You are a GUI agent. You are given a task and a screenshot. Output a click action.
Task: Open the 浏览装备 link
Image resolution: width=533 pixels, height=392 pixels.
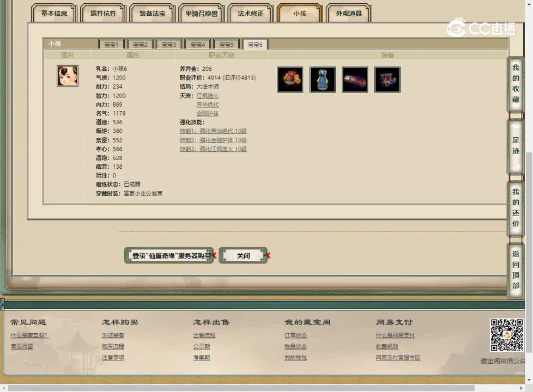113,335
